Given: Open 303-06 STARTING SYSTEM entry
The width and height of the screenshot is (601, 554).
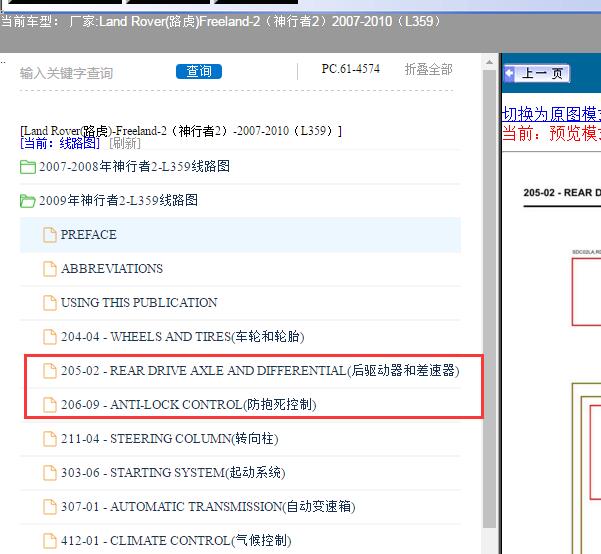Looking at the screenshot, I should 173,472.
